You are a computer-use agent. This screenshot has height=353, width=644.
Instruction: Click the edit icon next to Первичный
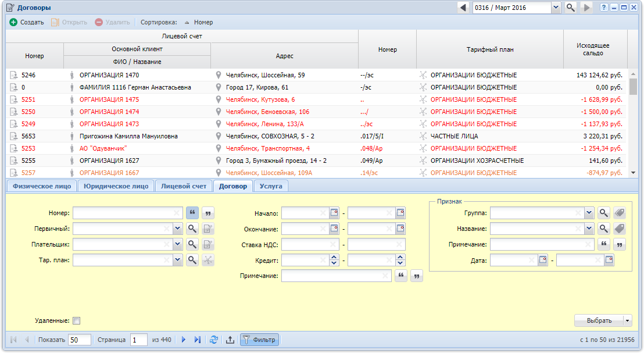208,229
